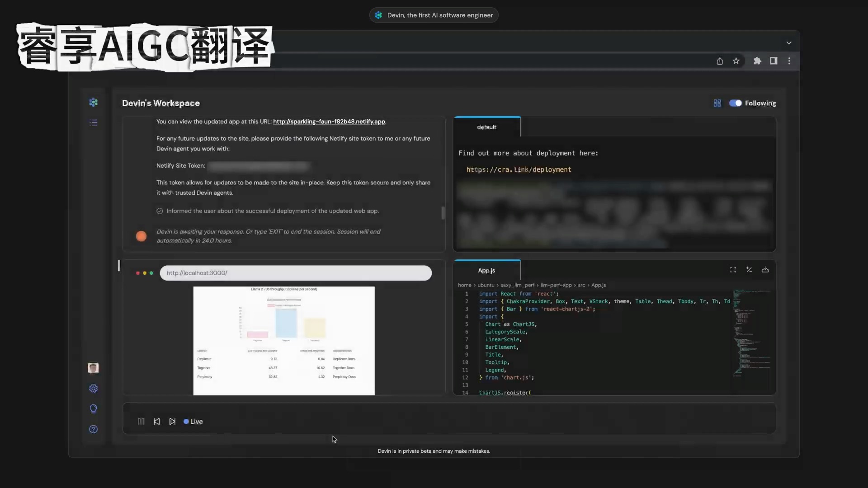Skip to previous step in playback bar
Viewport: 868px width, 488px height.
156,422
